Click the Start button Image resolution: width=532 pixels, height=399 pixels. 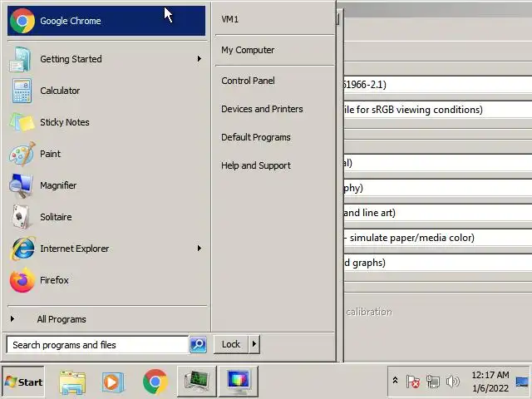click(23, 382)
